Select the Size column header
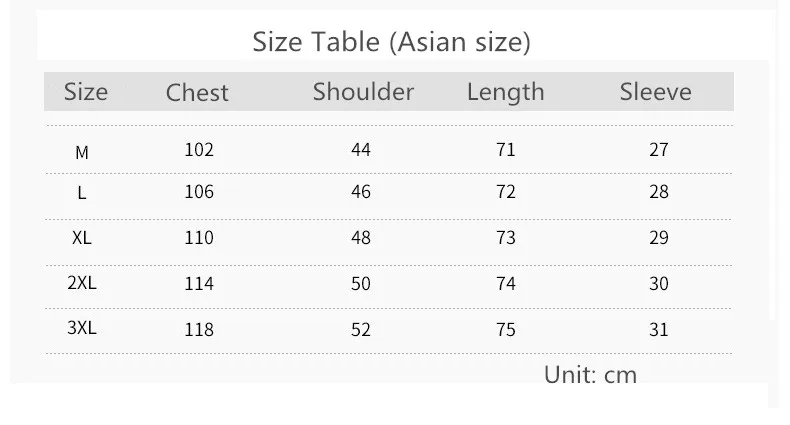 86,92
